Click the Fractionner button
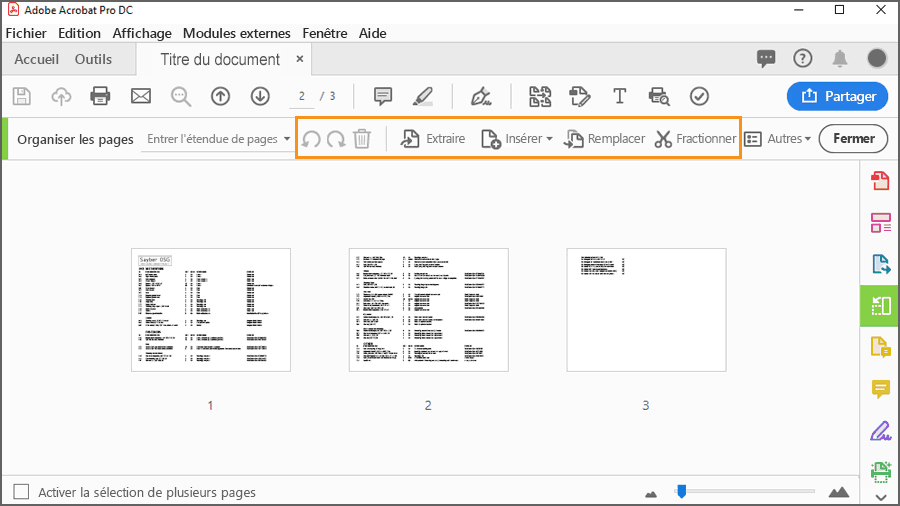Image resolution: width=900 pixels, height=506 pixels. tap(695, 139)
